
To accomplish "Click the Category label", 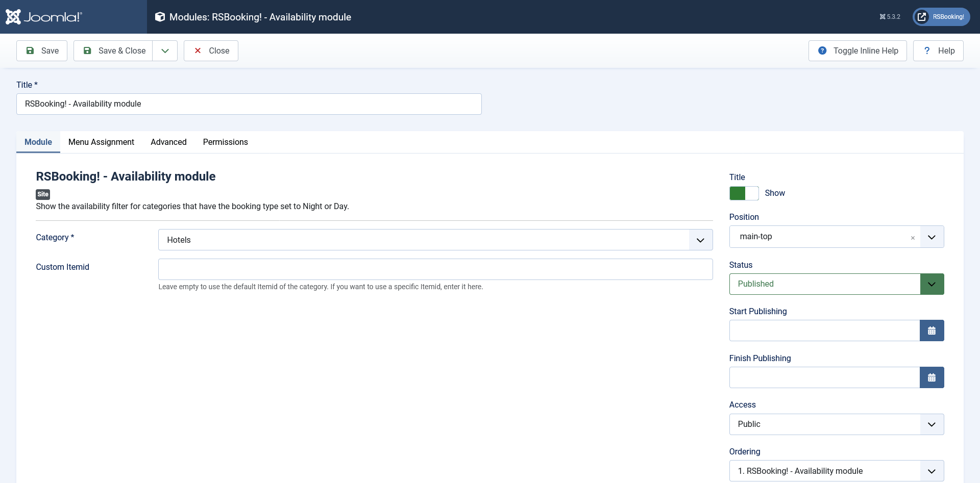I will coord(55,237).
